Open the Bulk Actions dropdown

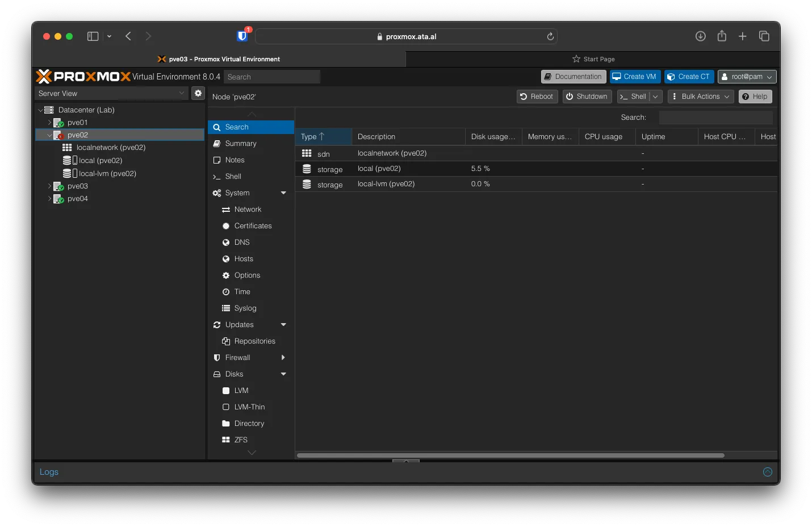tap(701, 97)
